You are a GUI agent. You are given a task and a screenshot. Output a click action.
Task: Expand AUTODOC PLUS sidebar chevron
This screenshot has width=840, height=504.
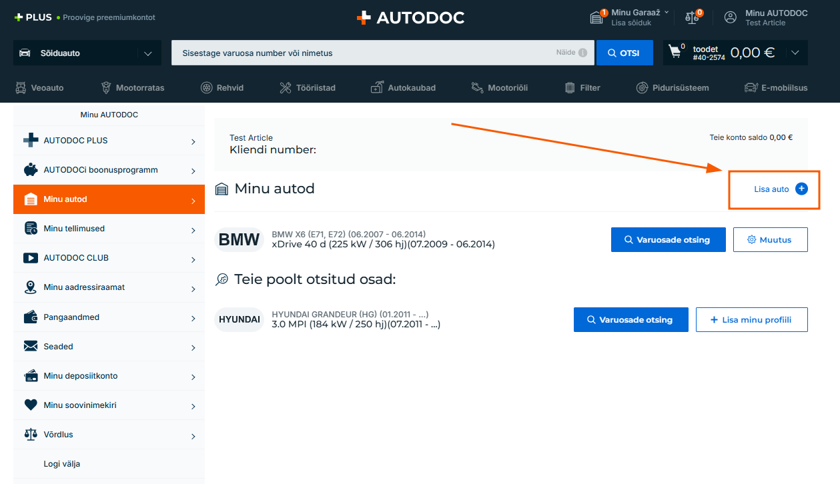pyautogui.click(x=193, y=141)
